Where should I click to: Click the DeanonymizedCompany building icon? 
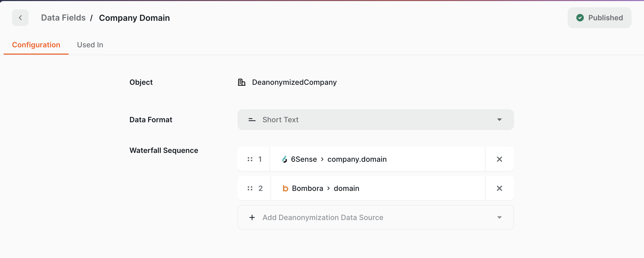tap(241, 82)
